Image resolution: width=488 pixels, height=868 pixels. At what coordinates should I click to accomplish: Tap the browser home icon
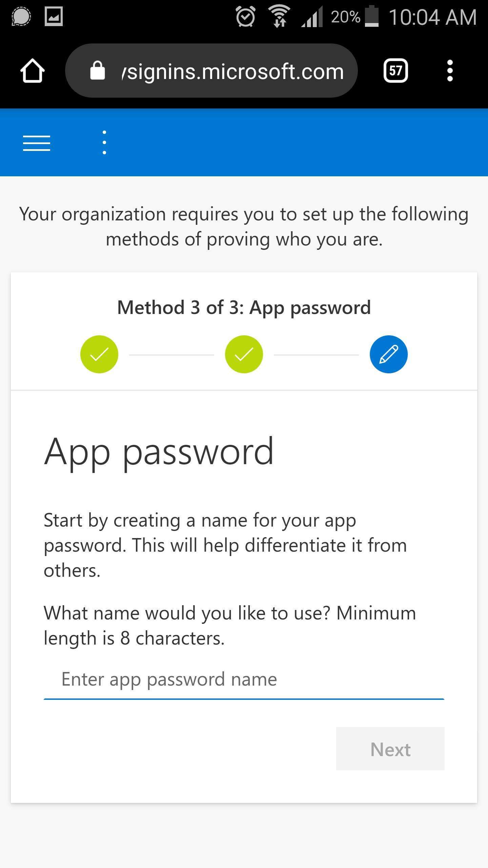tap(32, 71)
